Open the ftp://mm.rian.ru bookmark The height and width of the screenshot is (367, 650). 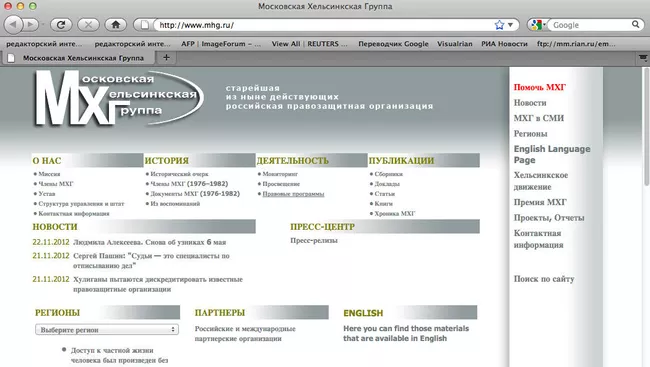coord(576,44)
